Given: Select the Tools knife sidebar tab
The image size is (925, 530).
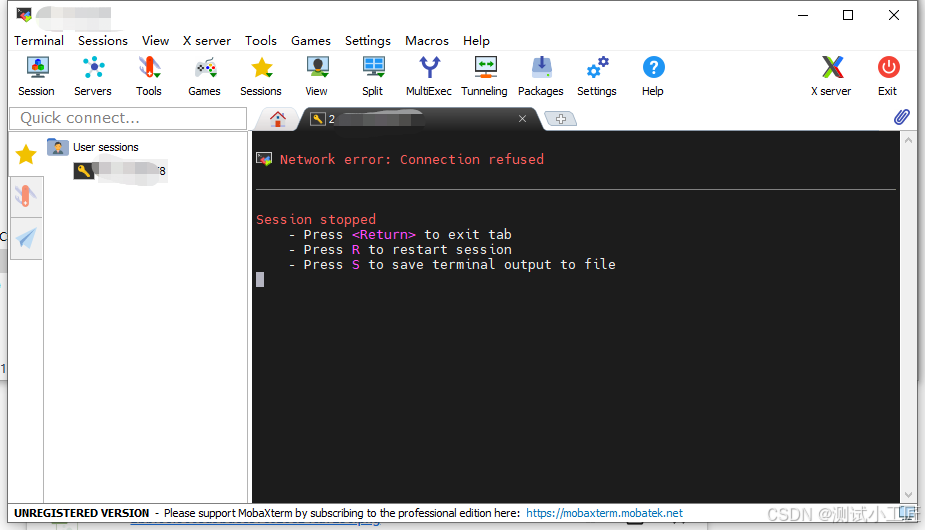Looking at the screenshot, I should 26,196.
